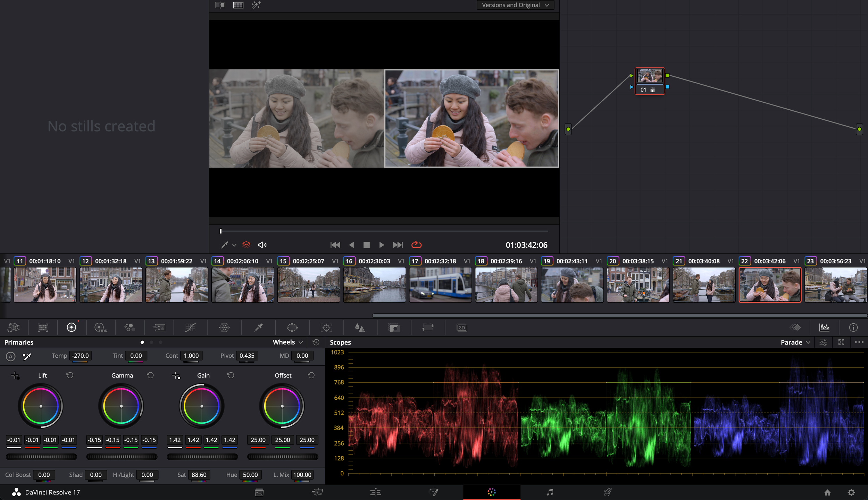Open the Curves palette icon
868x500 pixels.
(190, 328)
